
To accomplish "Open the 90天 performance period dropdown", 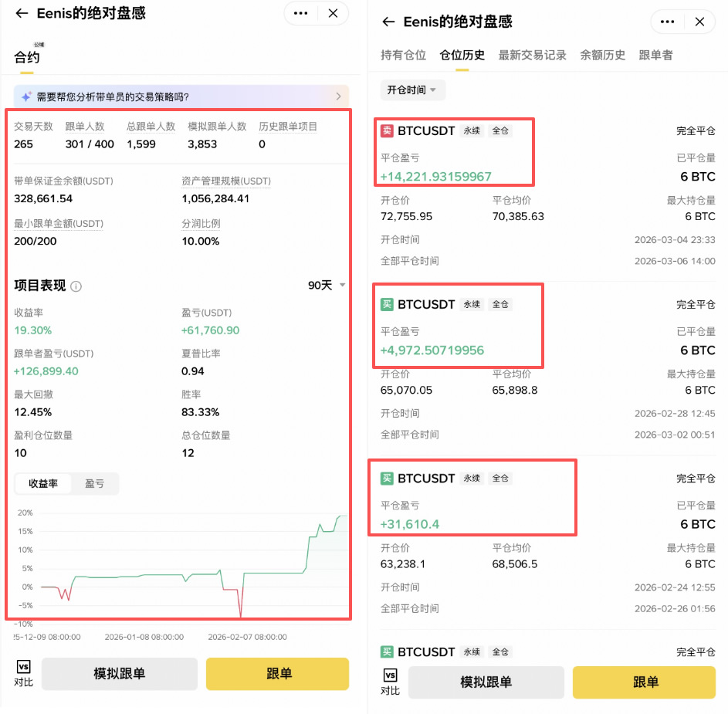I will [325, 285].
